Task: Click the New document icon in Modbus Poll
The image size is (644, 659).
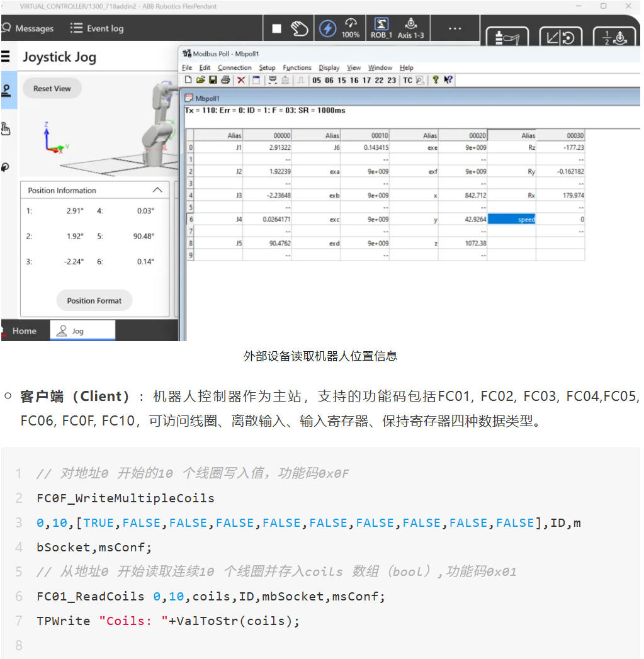Action: point(188,80)
